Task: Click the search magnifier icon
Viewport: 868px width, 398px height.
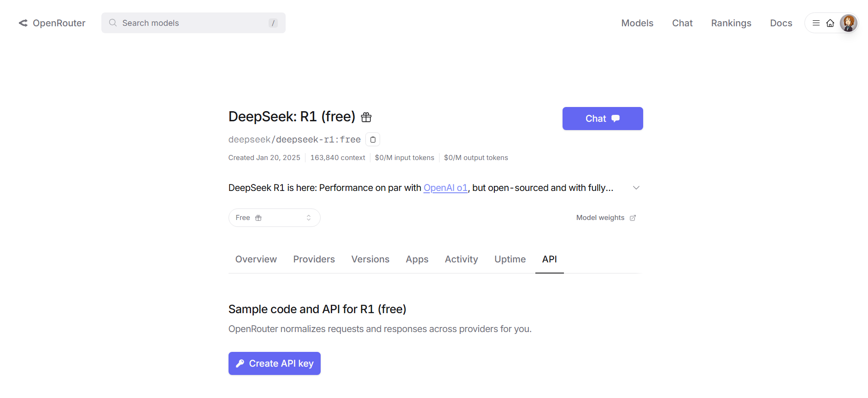Action: [x=113, y=23]
